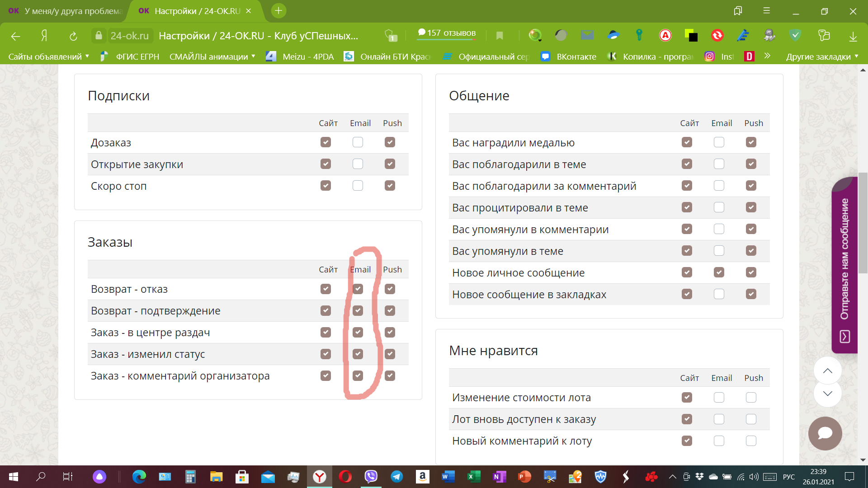The height and width of the screenshot is (488, 868).
Task: Open the Другие закладки dropdown
Action: tap(821, 56)
